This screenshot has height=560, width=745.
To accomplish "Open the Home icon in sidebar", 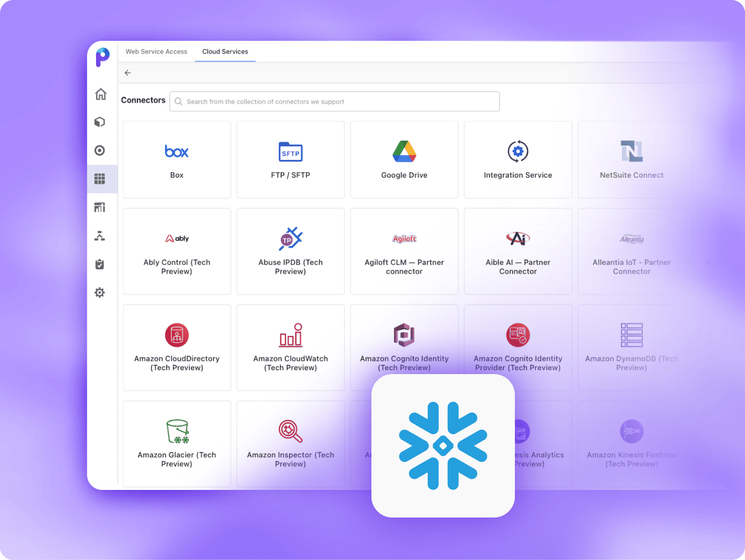I will pyautogui.click(x=100, y=94).
